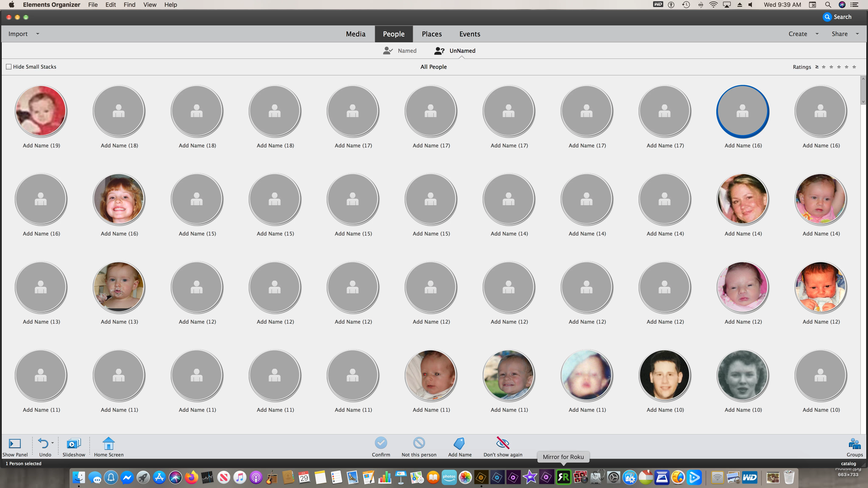
Task: Click the Add Name tag icon
Action: (460, 443)
